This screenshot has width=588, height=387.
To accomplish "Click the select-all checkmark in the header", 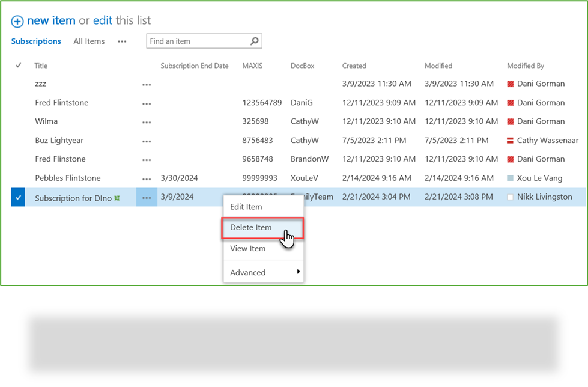I will (17, 66).
